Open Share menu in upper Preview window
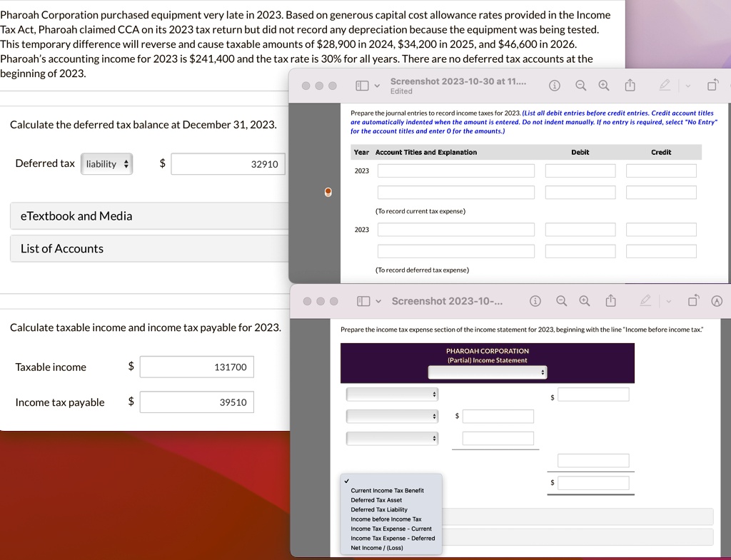731x560 pixels. [630, 85]
